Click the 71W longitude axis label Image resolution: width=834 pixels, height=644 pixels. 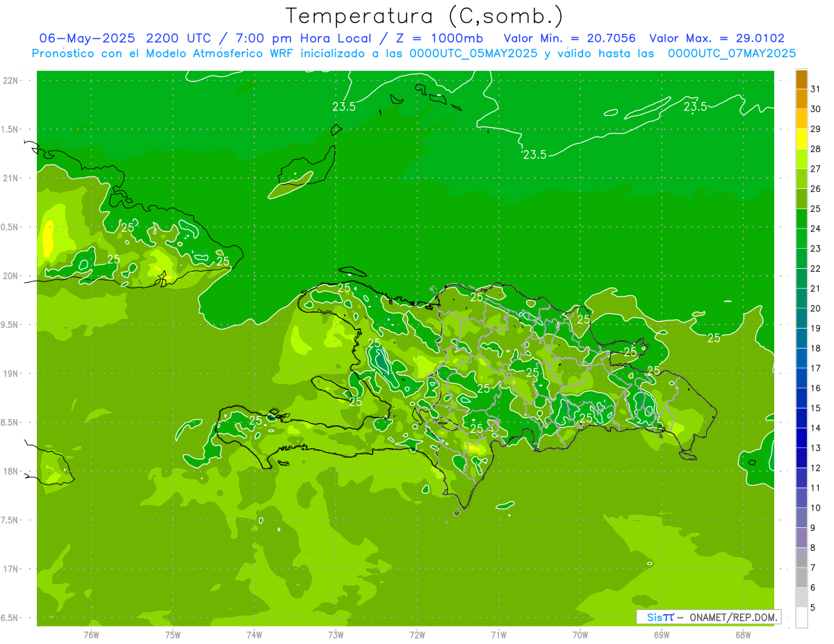tap(498, 634)
